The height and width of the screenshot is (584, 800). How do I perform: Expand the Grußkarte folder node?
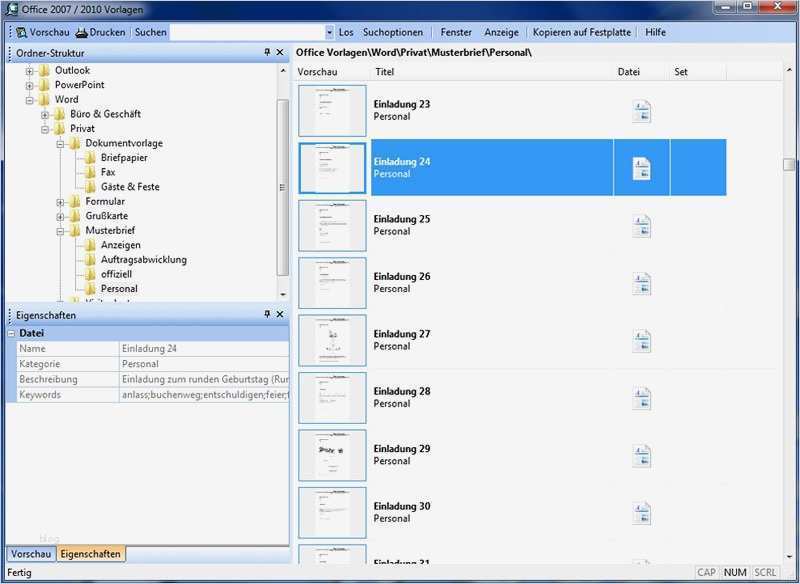60,217
